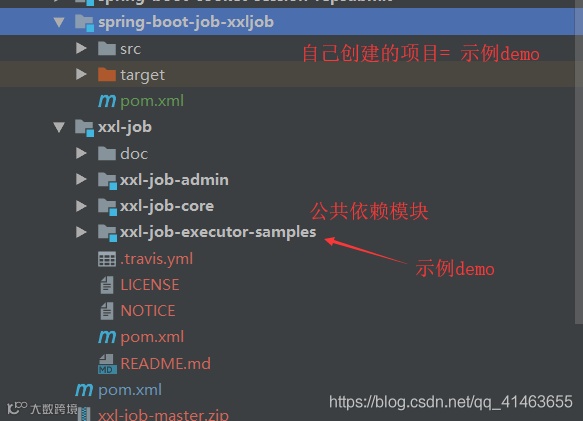Click the xxl-job-admin module folder icon
This screenshot has height=421, width=583.
point(107,180)
